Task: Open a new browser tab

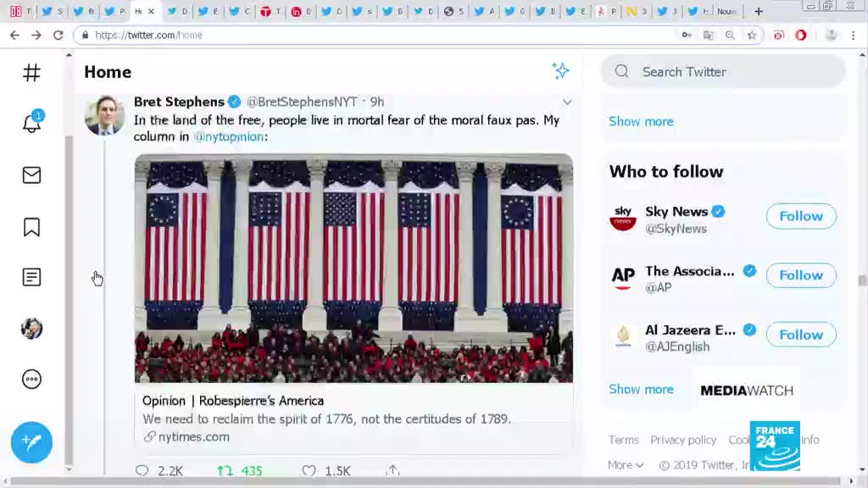Action: coord(759,11)
